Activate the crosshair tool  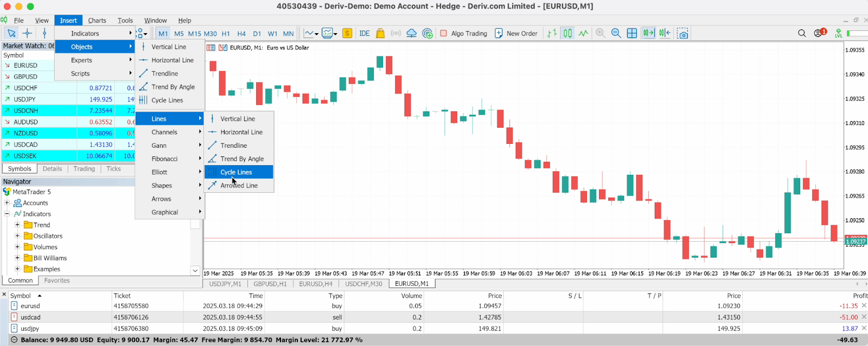27,33
